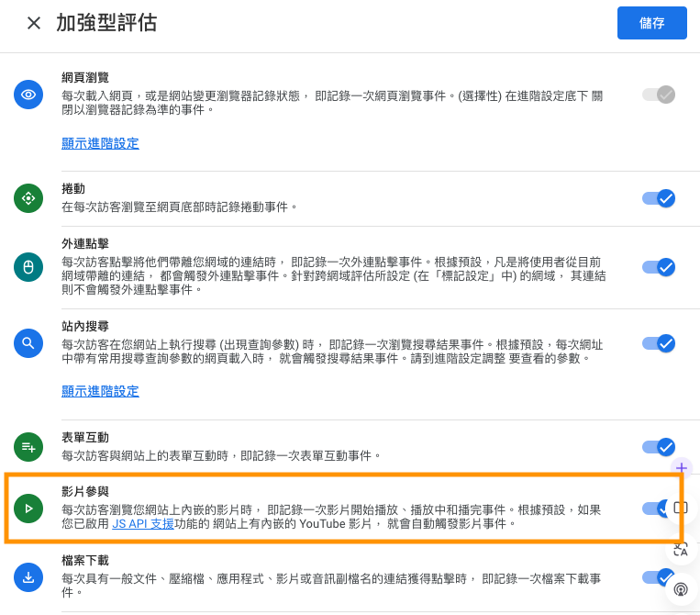Expand 顯示進階設定 under 網頁瀏覽
Viewport: 700px width, 615px height.
100,143
